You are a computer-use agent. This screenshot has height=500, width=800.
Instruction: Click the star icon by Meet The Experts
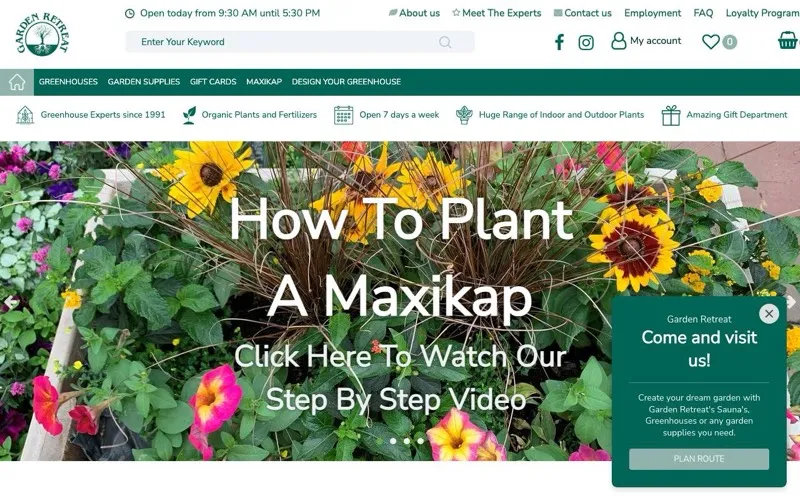tap(456, 12)
